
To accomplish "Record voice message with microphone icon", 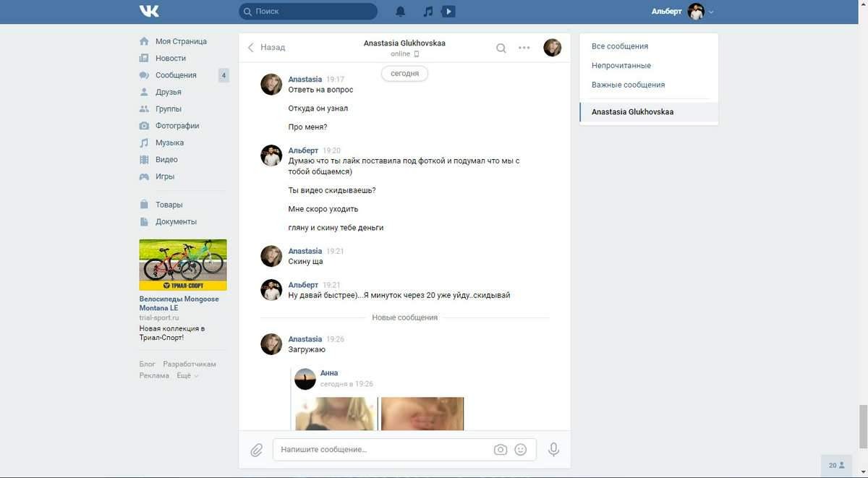I will click(x=553, y=450).
